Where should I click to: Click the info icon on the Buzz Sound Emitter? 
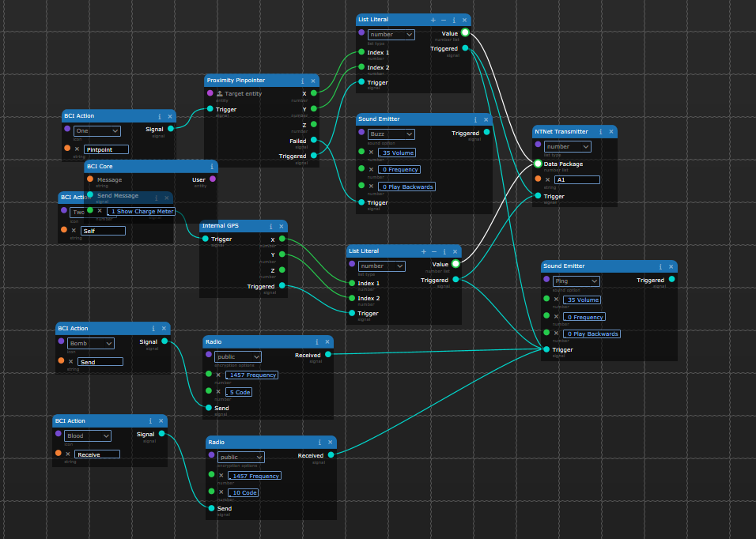click(475, 119)
